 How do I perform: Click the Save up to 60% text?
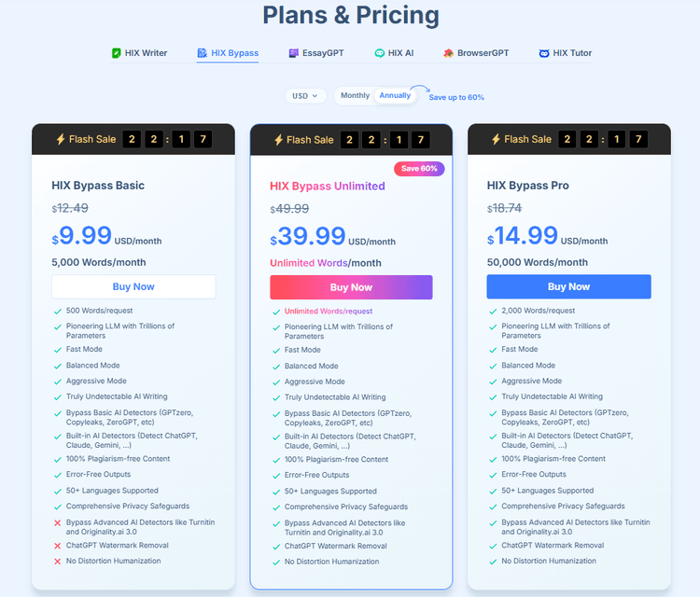point(456,97)
